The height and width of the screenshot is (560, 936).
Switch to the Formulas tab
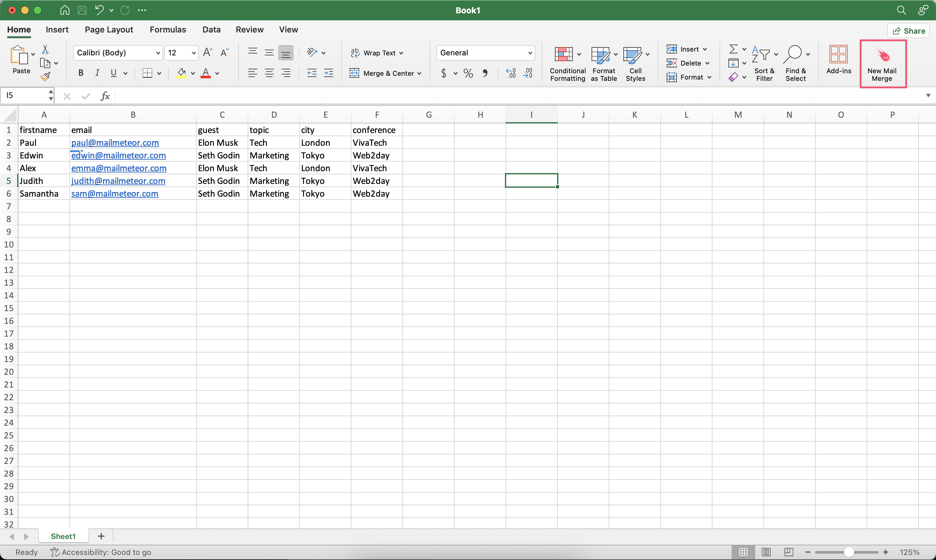[168, 30]
